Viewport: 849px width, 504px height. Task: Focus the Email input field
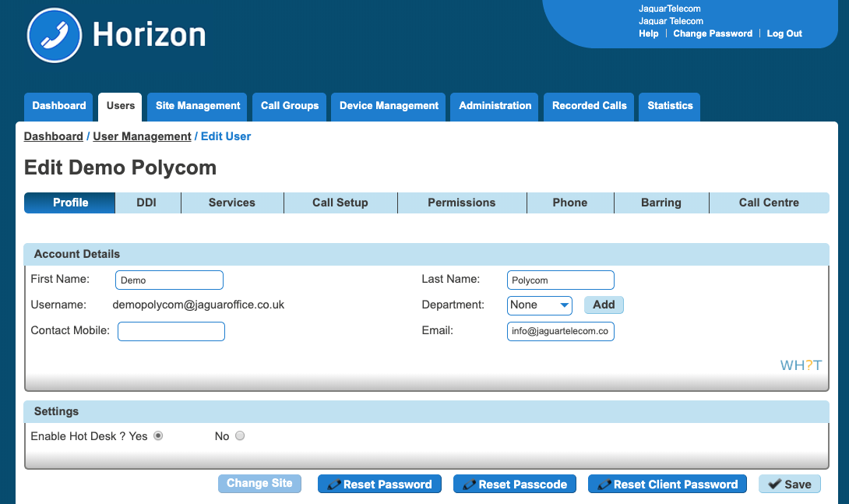click(x=560, y=332)
